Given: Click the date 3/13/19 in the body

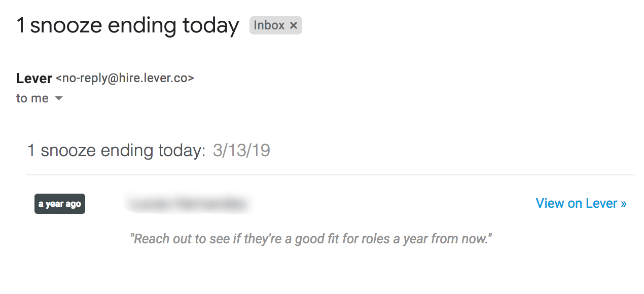Looking at the screenshot, I should (x=241, y=151).
